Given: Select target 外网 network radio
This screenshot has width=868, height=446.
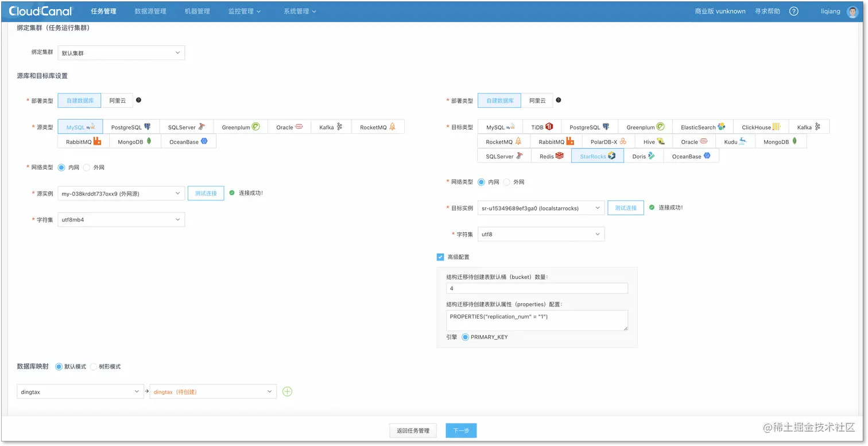Looking at the screenshot, I should click(506, 181).
